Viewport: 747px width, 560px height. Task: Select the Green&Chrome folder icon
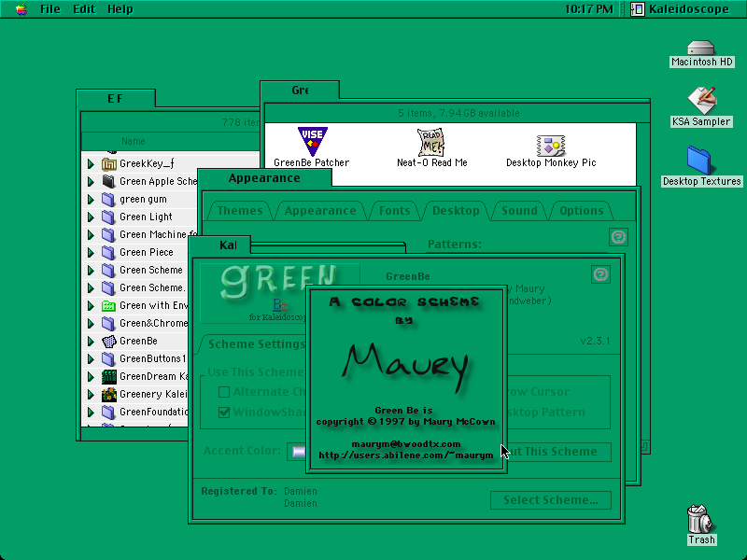pos(108,324)
